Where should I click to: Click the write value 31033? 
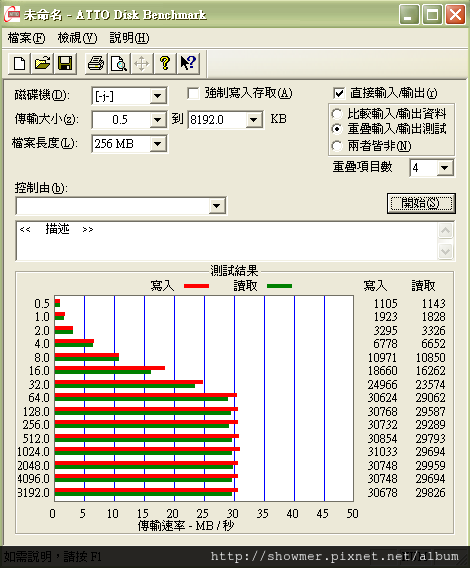[x=383, y=452]
